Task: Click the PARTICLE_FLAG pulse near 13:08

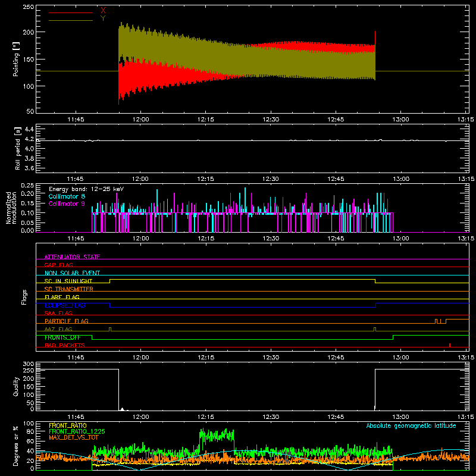Action: [x=436, y=321]
